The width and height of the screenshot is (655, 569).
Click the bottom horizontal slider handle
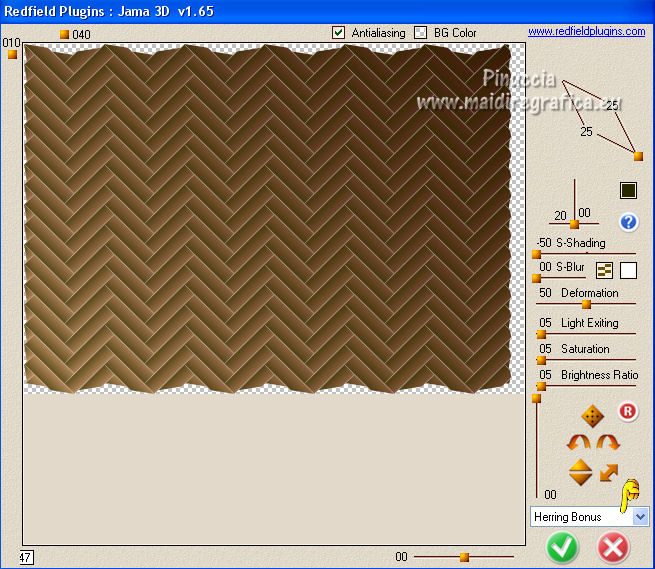pyautogui.click(x=464, y=557)
